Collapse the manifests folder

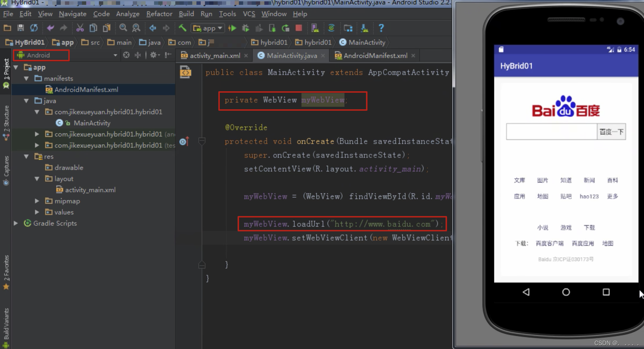tap(27, 78)
